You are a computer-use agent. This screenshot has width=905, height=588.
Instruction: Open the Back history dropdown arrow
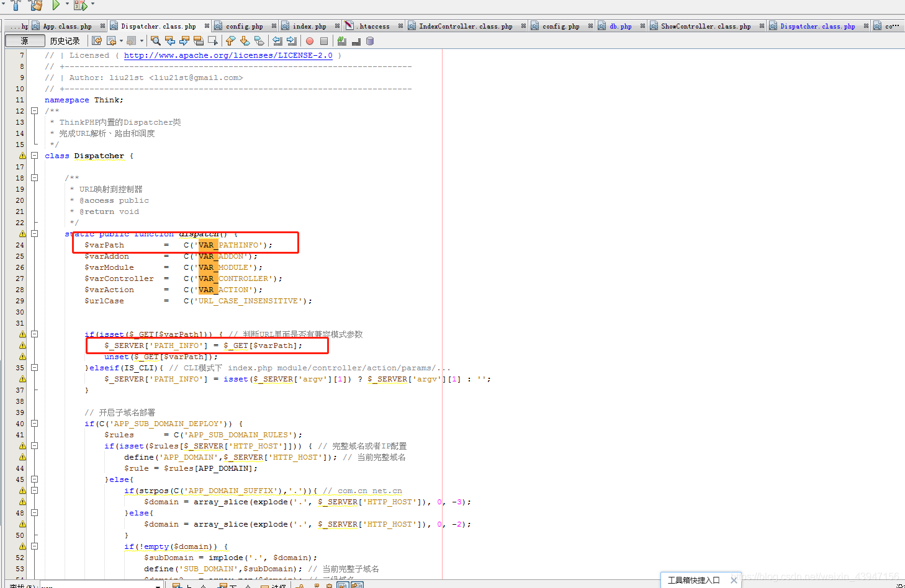point(121,41)
